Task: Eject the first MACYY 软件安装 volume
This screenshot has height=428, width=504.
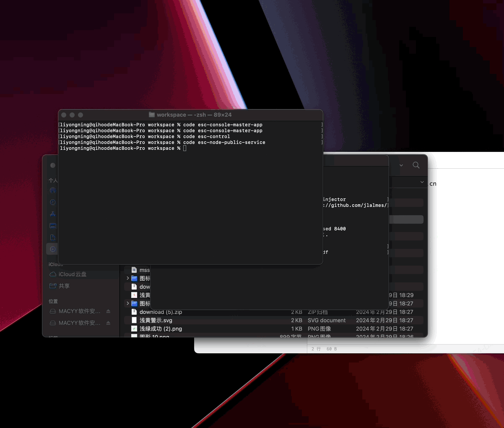Action: pos(109,311)
